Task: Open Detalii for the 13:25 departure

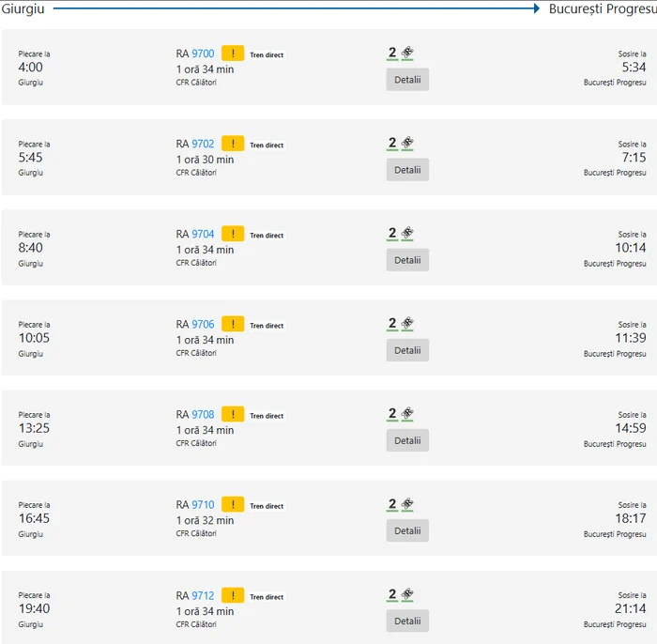Action: coord(407,440)
